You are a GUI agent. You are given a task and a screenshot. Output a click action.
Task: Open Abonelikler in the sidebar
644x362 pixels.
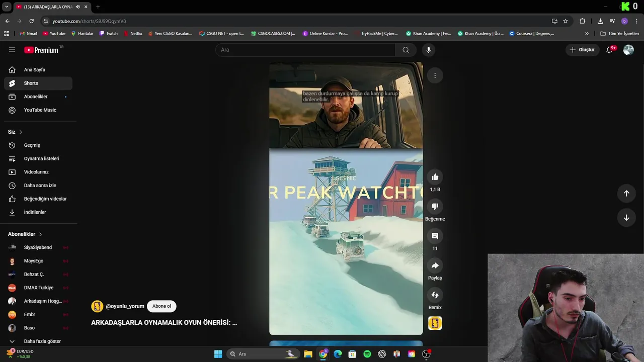click(38, 97)
